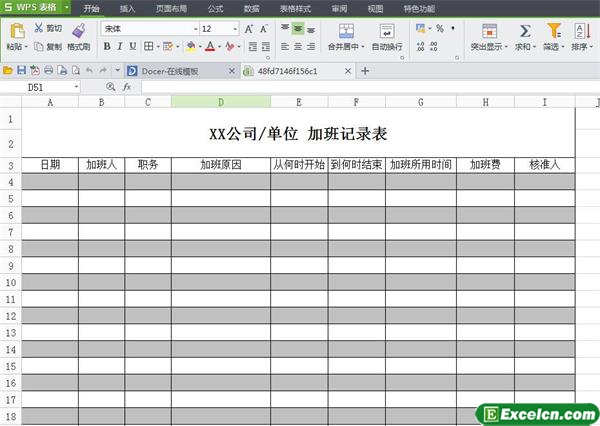600x426 pixels.
Task: Open the 公式 (Formulas) tab
Action: [215, 8]
